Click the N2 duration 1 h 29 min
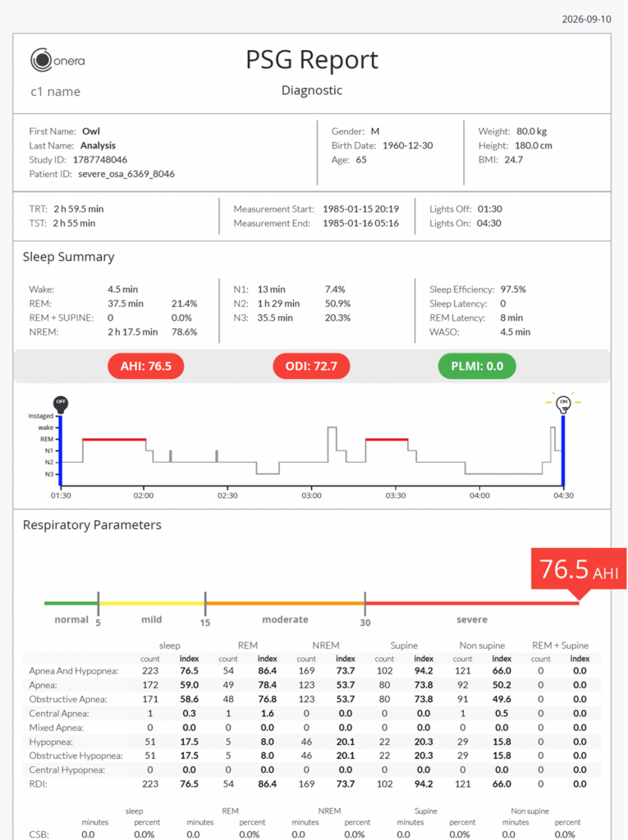This screenshot has width=628, height=840. [278, 304]
